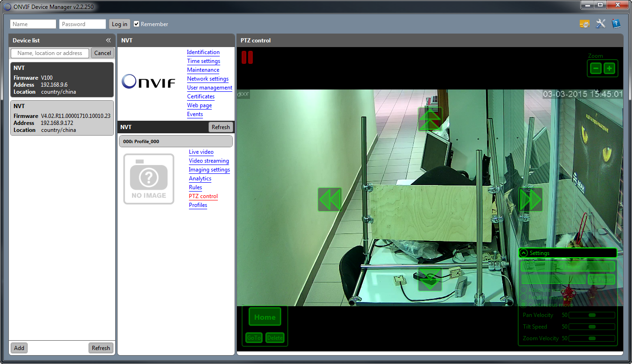Screen dimensions: 632x364
Task: Zoom in with plus button
Action: tap(609, 69)
